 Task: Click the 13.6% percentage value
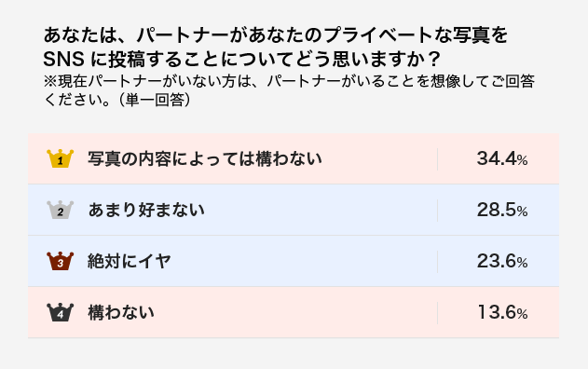pyautogui.click(x=502, y=312)
